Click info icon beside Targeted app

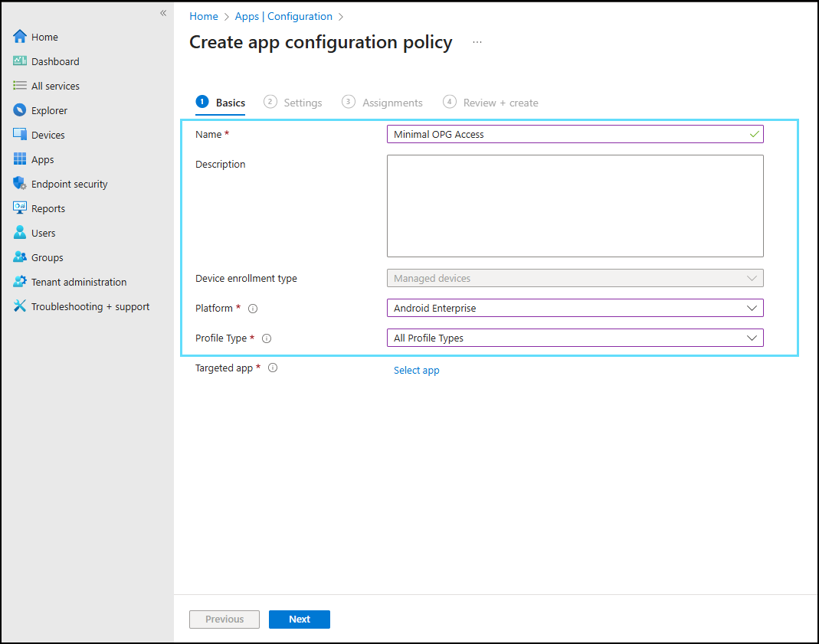click(273, 368)
